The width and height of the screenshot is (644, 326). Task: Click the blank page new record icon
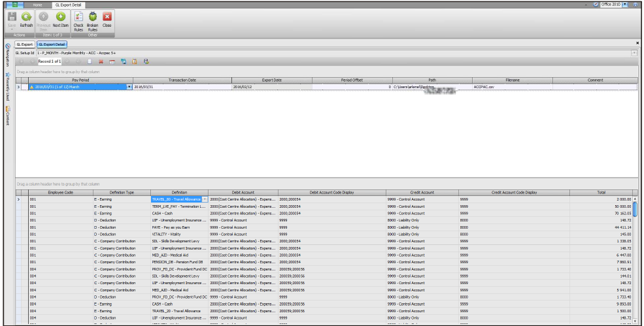point(90,61)
